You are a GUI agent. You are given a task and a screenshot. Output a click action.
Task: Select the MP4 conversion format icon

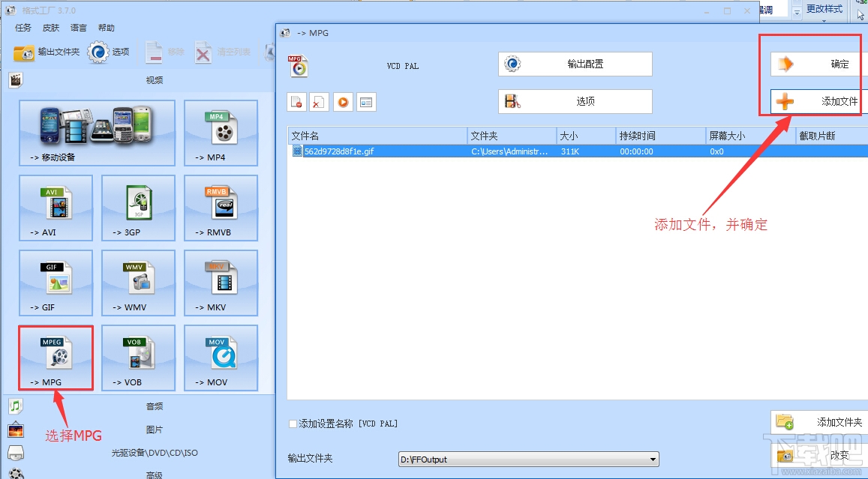point(221,133)
